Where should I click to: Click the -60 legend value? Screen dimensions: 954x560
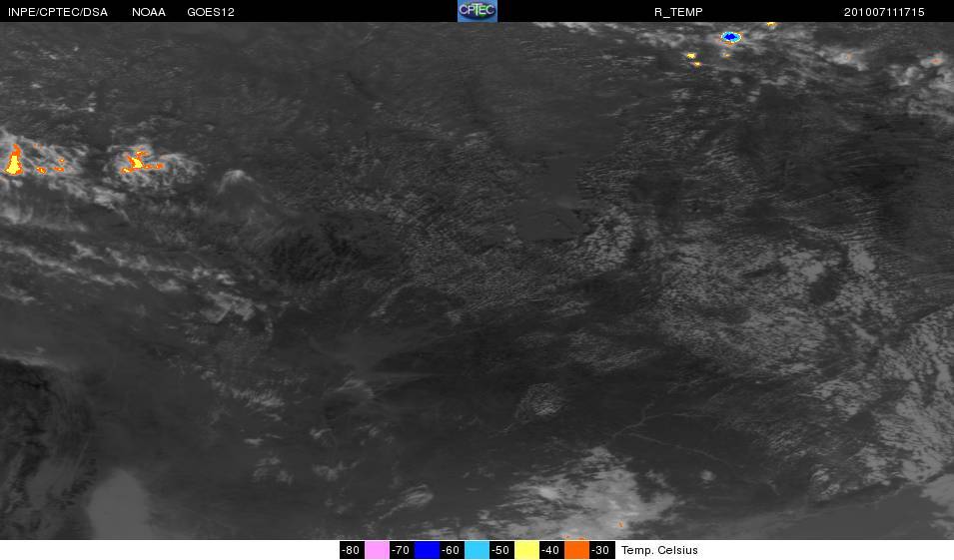tap(451, 550)
